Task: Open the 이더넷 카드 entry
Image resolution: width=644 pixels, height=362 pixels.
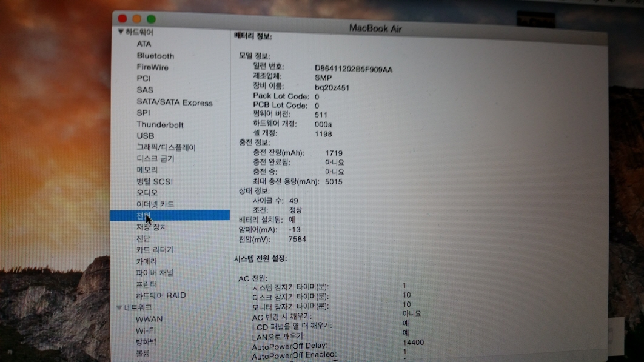Action: 155,204
